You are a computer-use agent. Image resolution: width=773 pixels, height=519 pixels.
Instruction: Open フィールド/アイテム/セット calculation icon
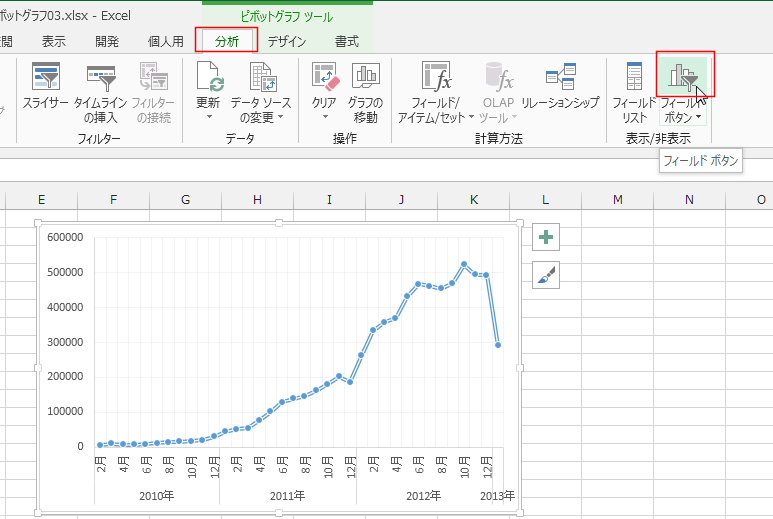click(x=436, y=76)
